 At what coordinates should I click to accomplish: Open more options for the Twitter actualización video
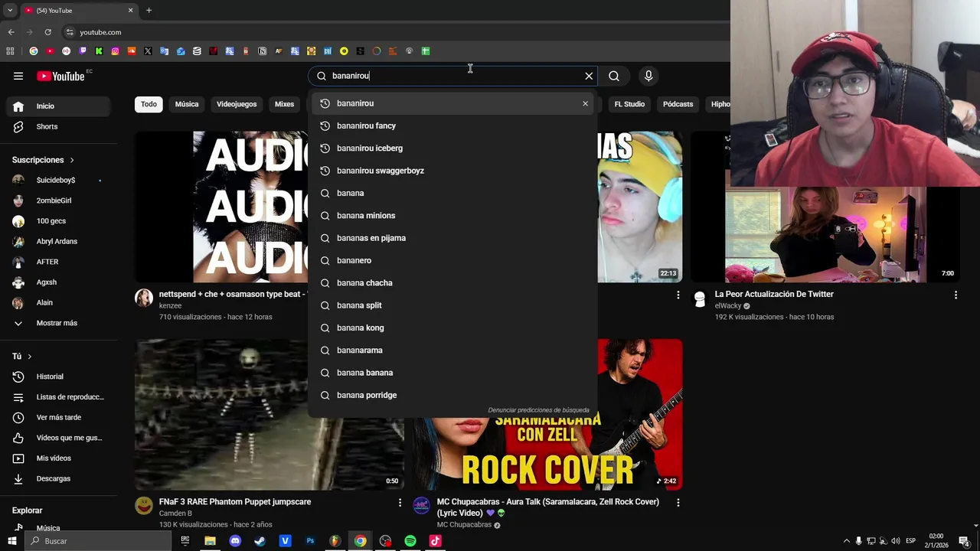955,295
